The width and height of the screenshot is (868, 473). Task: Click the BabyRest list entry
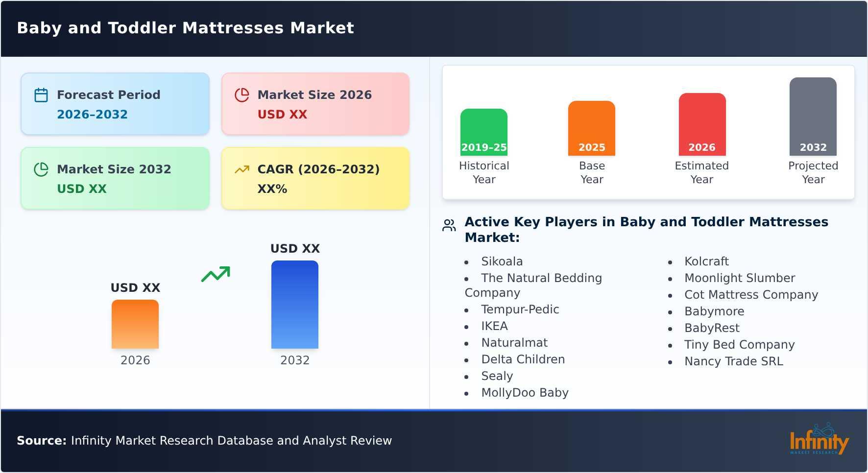click(712, 328)
